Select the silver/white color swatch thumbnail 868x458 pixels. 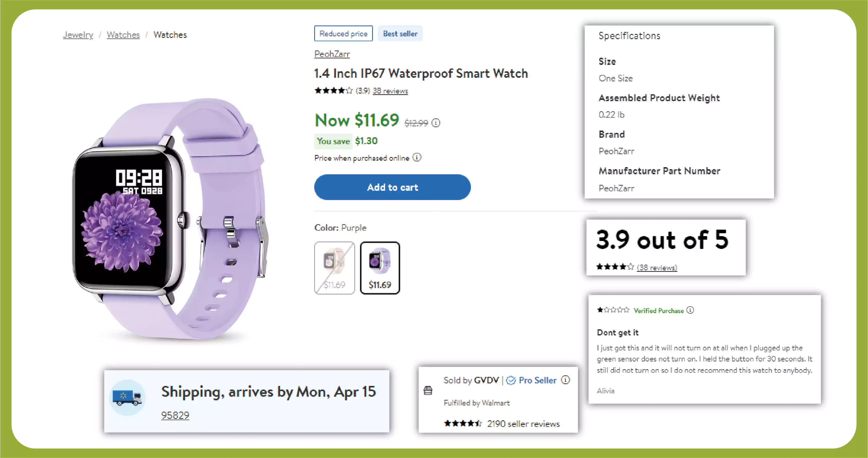[x=334, y=267]
